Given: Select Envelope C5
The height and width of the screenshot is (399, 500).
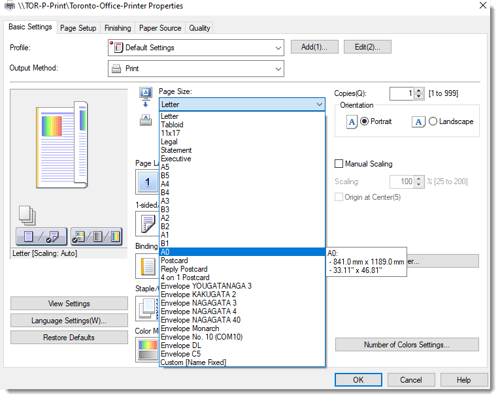Looking at the screenshot, I should pos(242,354).
